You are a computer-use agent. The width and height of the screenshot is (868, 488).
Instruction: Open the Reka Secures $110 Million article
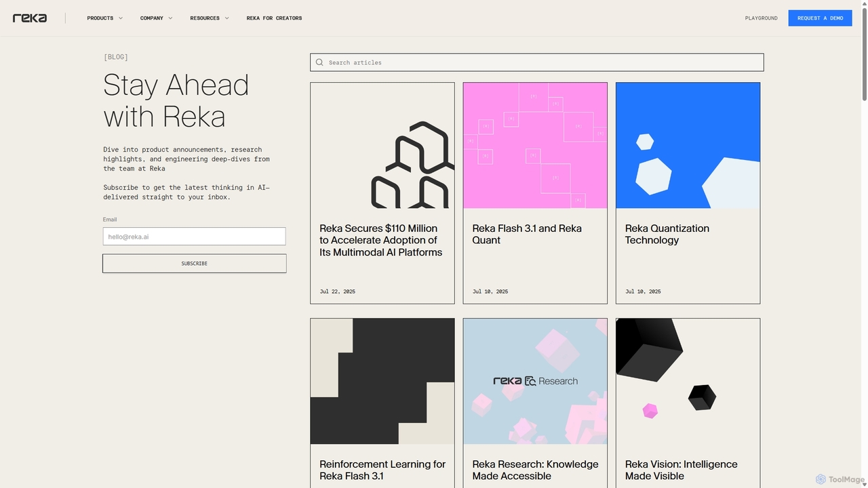381,240
